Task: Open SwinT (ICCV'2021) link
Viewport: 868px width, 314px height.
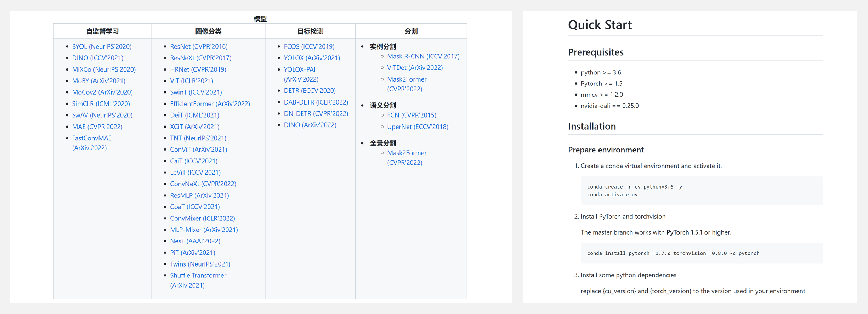Action: point(196,92)
